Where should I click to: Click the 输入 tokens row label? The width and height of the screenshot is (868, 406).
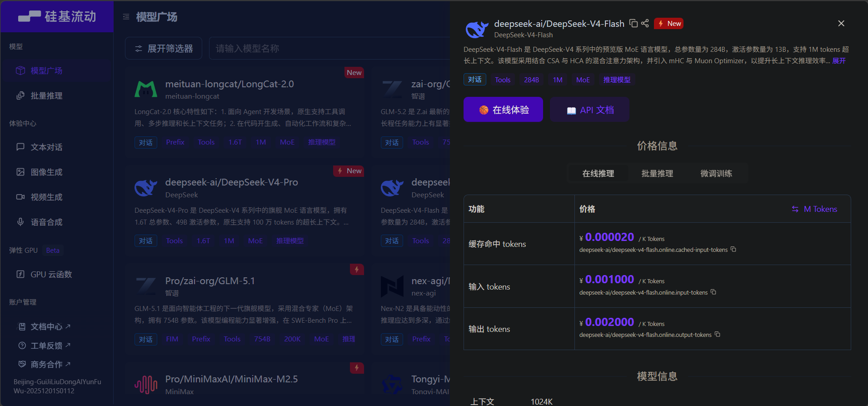[x=489, y=287]
